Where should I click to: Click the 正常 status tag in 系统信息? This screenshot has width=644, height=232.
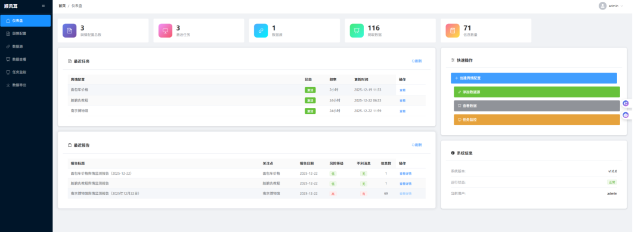612,182
